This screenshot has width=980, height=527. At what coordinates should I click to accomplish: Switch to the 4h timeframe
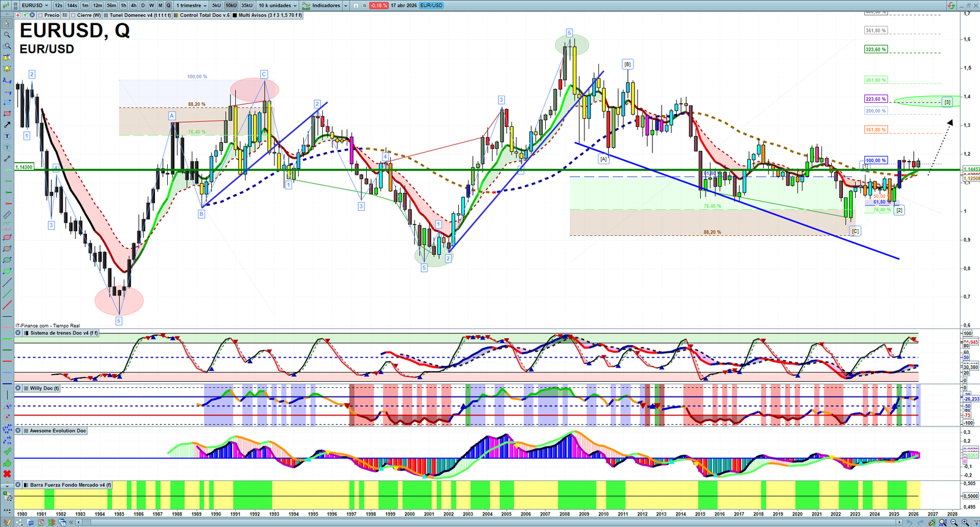tap(134, 6)
